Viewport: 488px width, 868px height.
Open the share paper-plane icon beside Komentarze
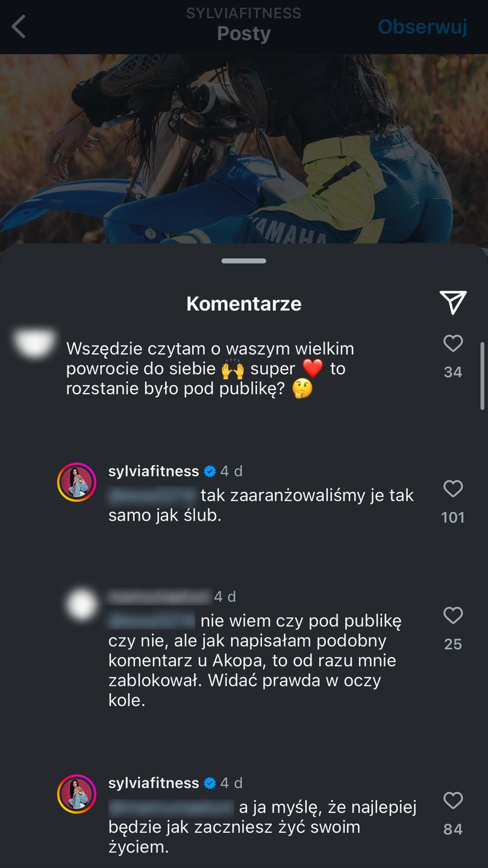pyautogui.click(x=452, y=302)
